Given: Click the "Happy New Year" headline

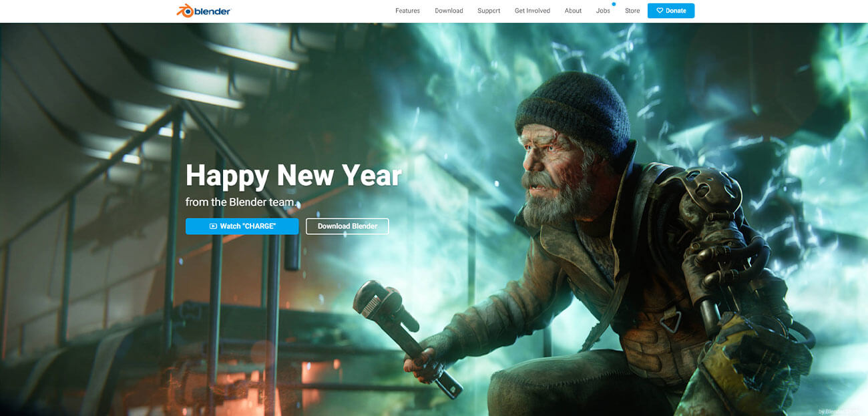Looking at the screenshot, I should [294, 176].
